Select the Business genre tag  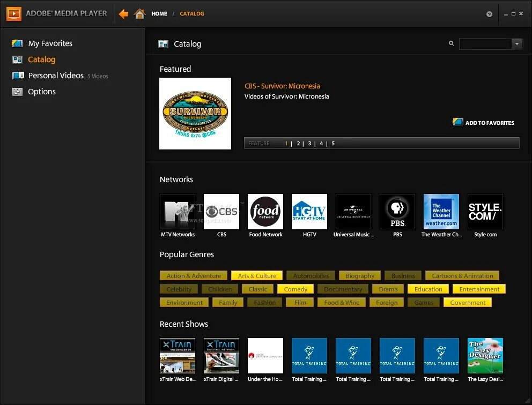tap(403, 275)
